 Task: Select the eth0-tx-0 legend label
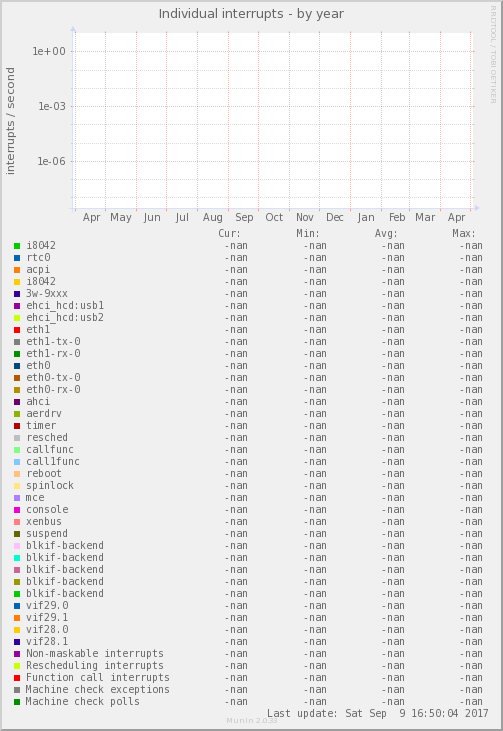pyautogui.click(x=53, y=377)
